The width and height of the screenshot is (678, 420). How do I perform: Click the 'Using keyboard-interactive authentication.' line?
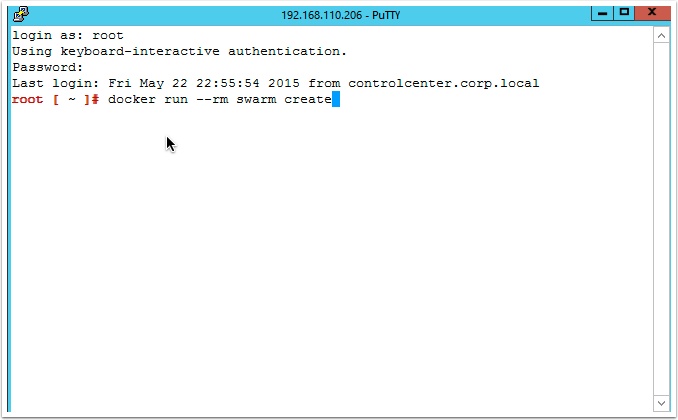click(179, 51)
